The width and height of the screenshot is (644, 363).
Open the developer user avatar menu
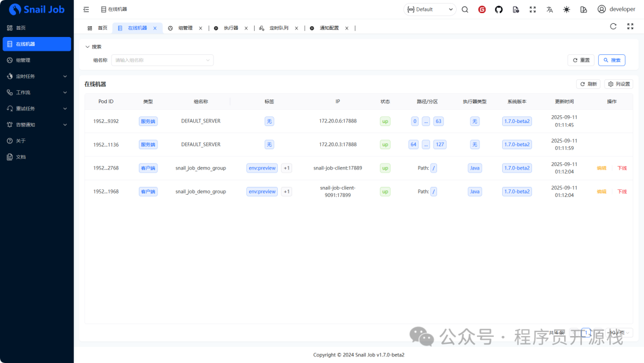point(616,9)
